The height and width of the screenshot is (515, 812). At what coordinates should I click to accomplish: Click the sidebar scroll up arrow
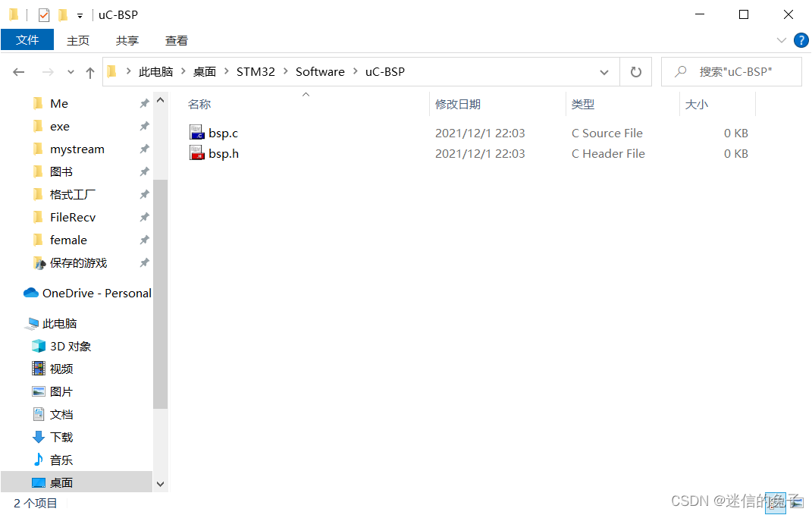tap(161, 101)
